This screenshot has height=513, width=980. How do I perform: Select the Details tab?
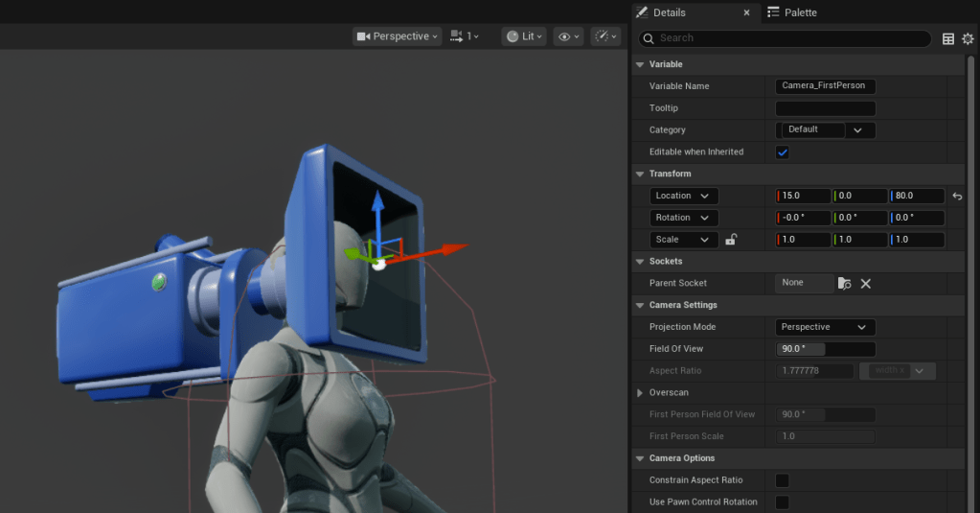[x=669, y=12]
